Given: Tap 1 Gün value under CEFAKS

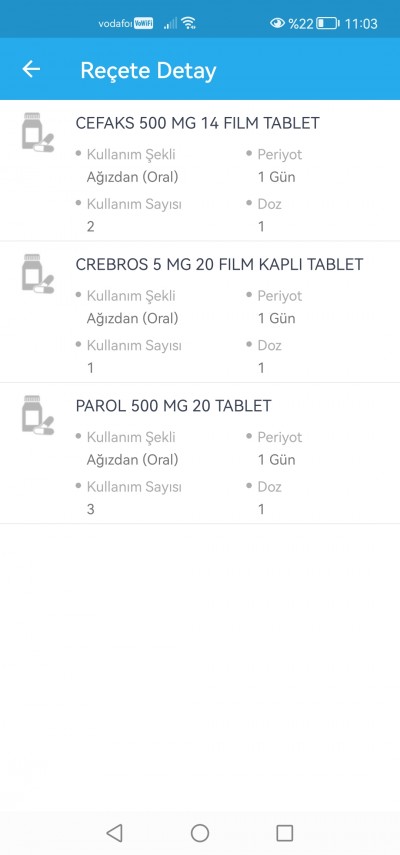Looking at the screenshot, I should coord(276,177).
